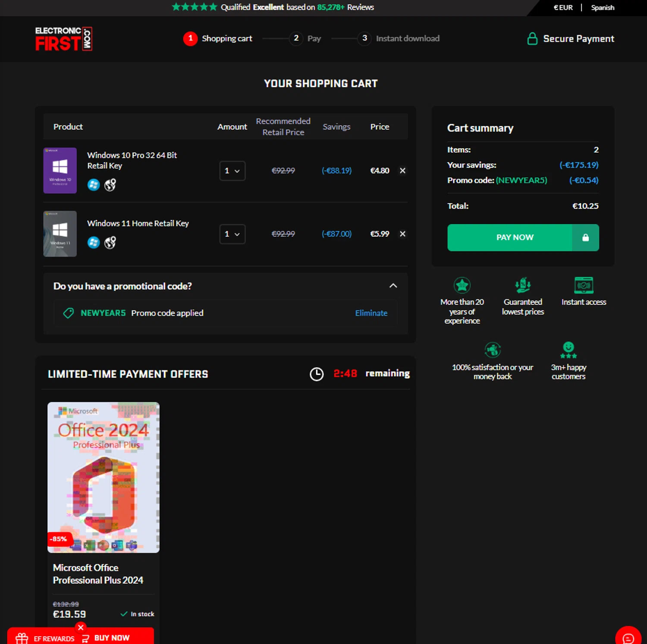
Task: Click the €5.99 price for Windows 11
Action: pos(380,234)
